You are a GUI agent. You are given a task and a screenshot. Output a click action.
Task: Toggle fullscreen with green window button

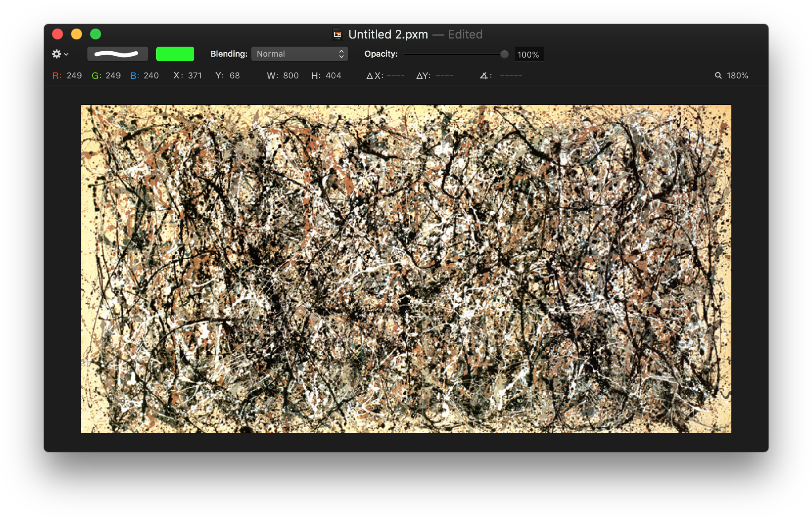pos(95,34)
